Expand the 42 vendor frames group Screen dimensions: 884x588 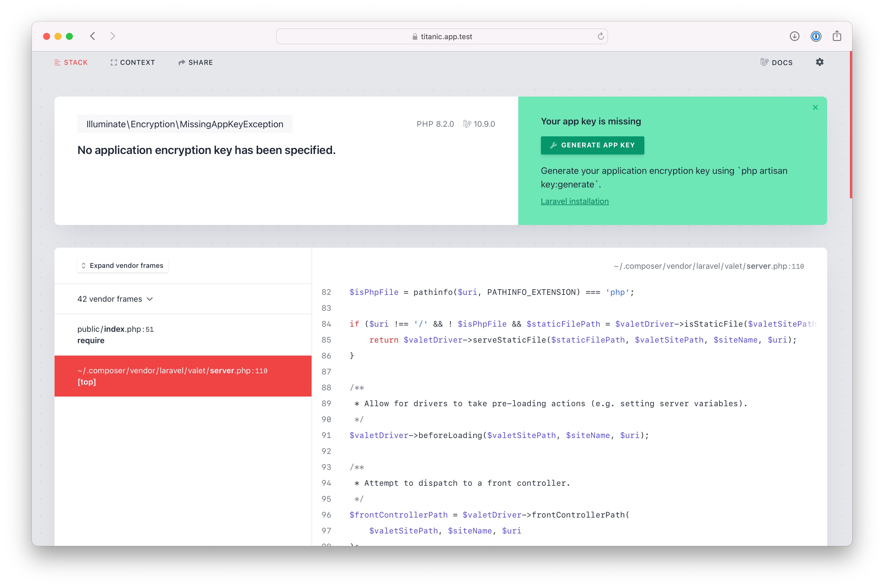tap(115, 299)
